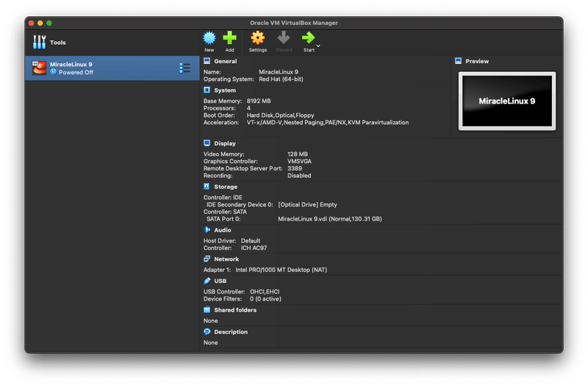Click the Description section bubble icon
Image resolution: width=588 pixels, height=386 pixels.
[207, 332]
